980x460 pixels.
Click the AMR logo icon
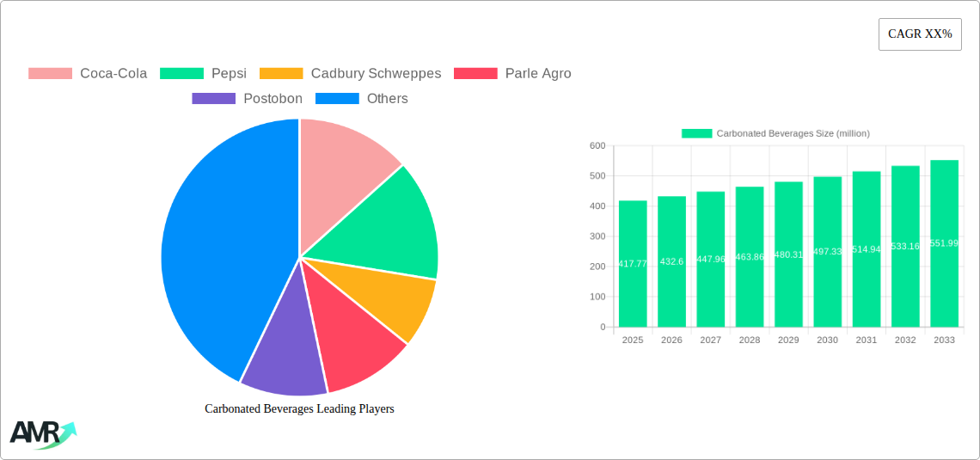tap(42, 433)
